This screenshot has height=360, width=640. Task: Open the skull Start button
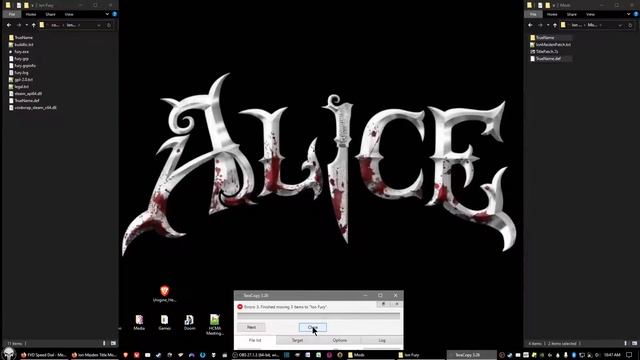(x=9, y=353)
